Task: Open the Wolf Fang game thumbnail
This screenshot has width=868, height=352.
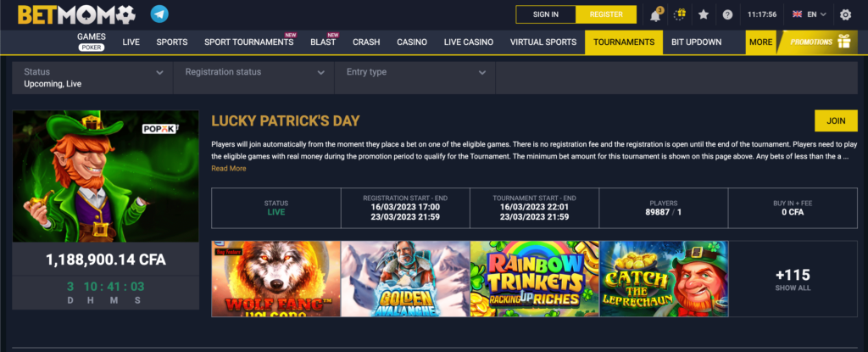Action: 275,279
